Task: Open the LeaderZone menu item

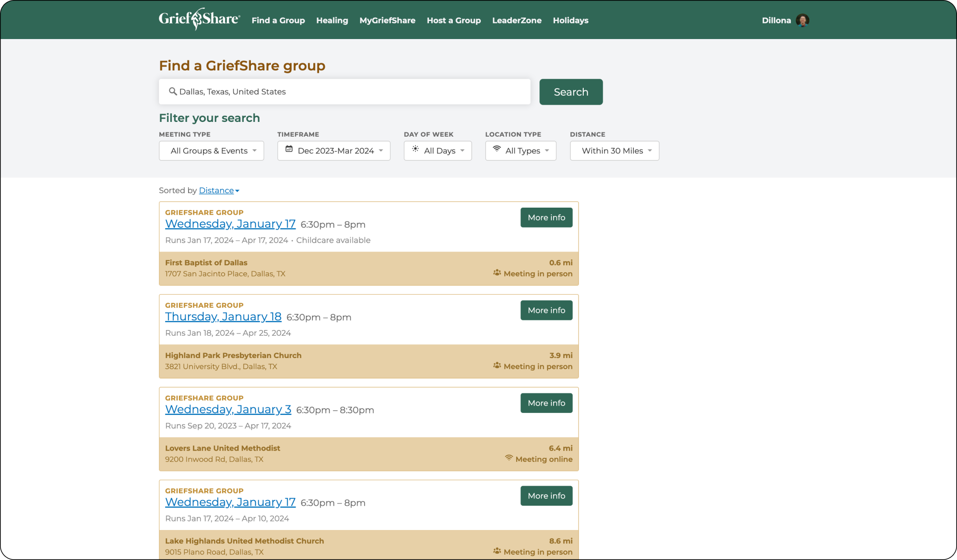Action: coord(517,20)
